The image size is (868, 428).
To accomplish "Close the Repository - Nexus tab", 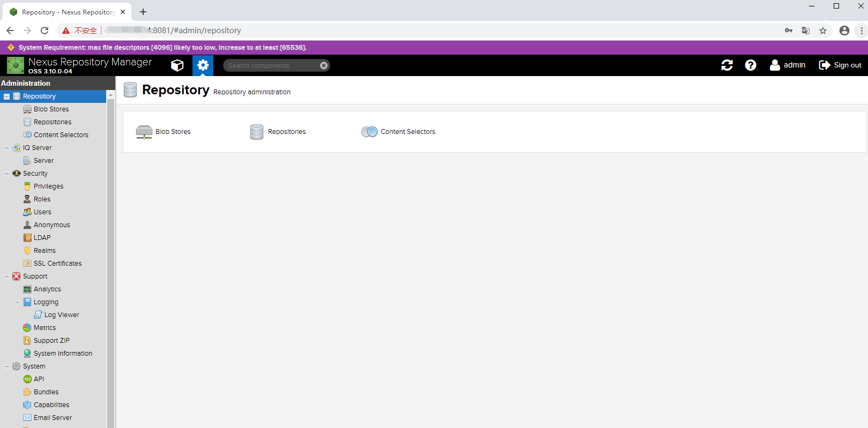I will tap(123, 12).
